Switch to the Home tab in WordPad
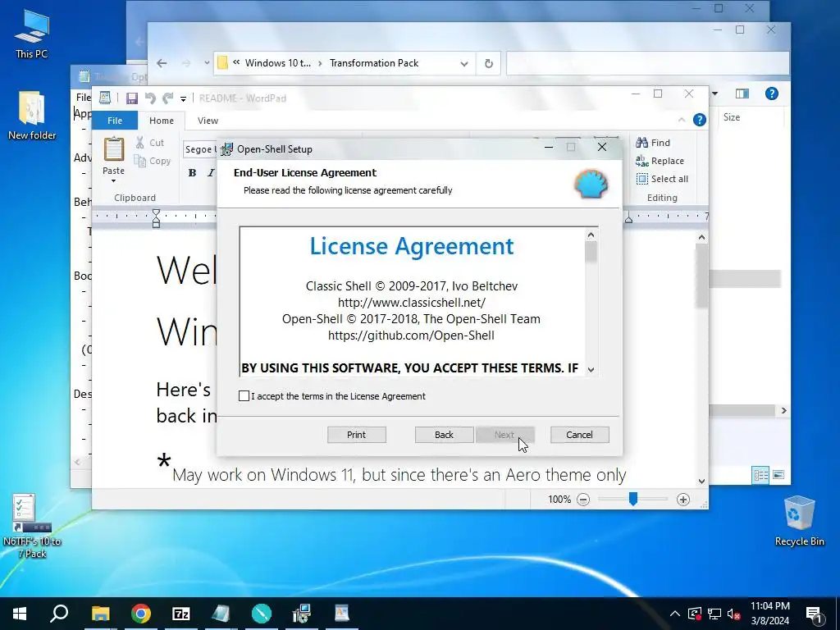The height and width of the screenshot is (630, 840). (x=162, y=121)
